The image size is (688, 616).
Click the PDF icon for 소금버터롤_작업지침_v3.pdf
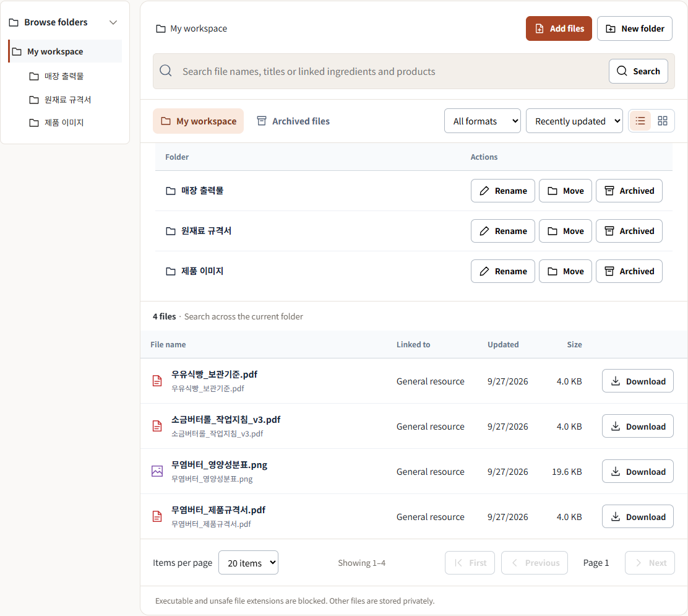point(157,426)
